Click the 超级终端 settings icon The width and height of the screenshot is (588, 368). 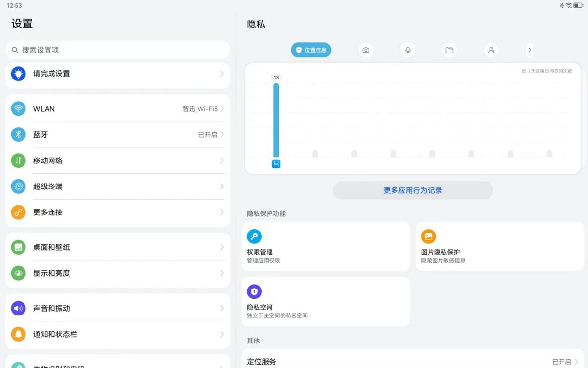(18, 186)
